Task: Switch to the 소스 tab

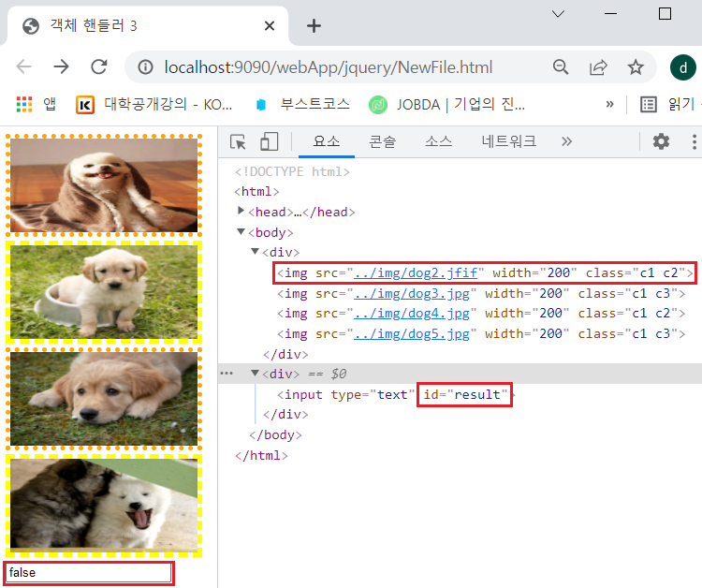Action: 438,141
